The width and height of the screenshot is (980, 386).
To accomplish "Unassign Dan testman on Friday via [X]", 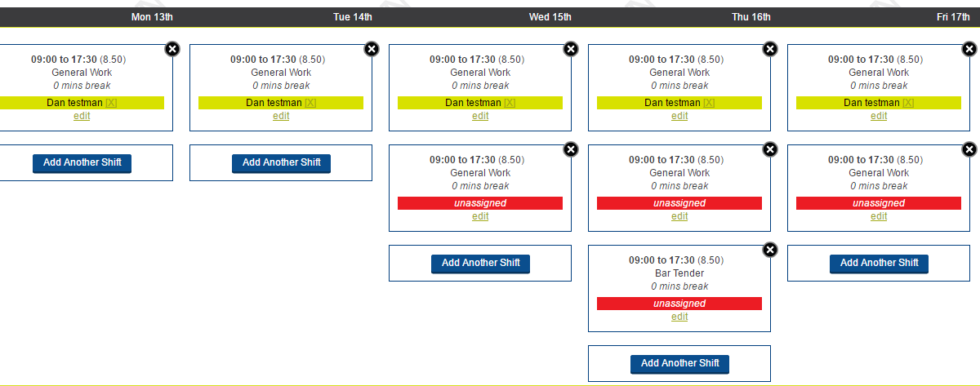I will [x=909, y=103].
